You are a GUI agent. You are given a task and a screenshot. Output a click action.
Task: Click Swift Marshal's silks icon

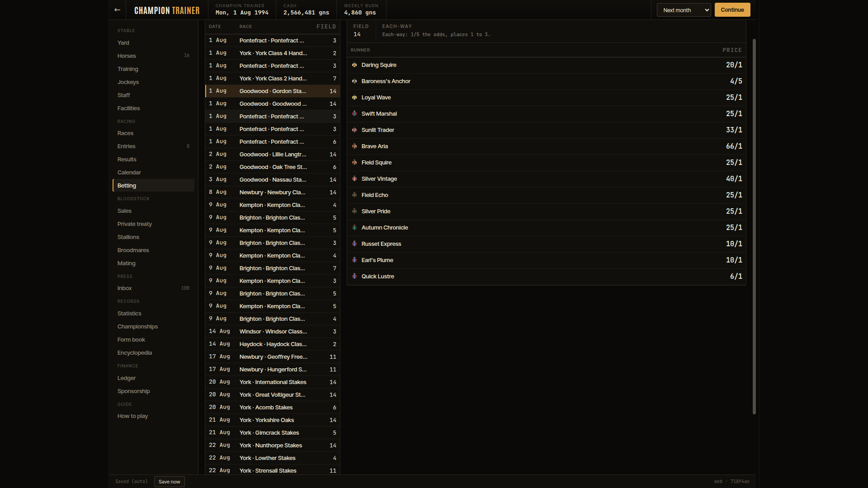(354, 114)
